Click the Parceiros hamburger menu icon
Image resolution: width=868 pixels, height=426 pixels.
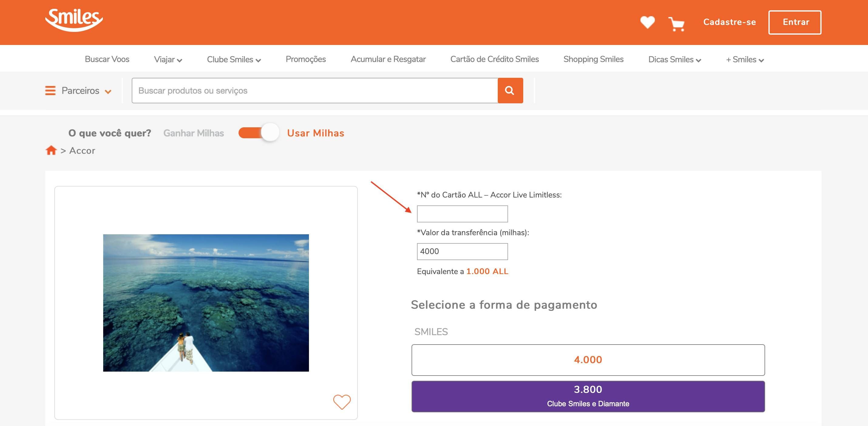click(50, 90)
